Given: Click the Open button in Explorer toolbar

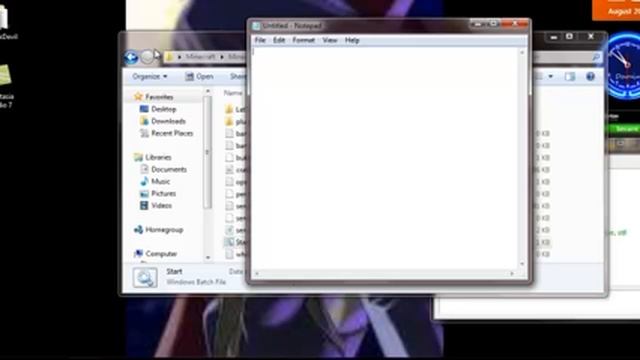Looking at the screenshot, I should pyautogui.click(x=199, y=76).
